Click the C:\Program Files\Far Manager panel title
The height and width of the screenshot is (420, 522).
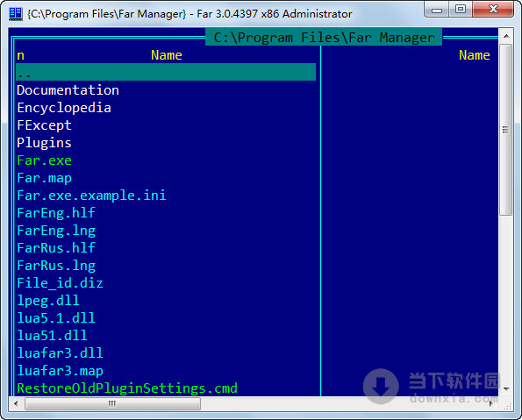[324, 38]
